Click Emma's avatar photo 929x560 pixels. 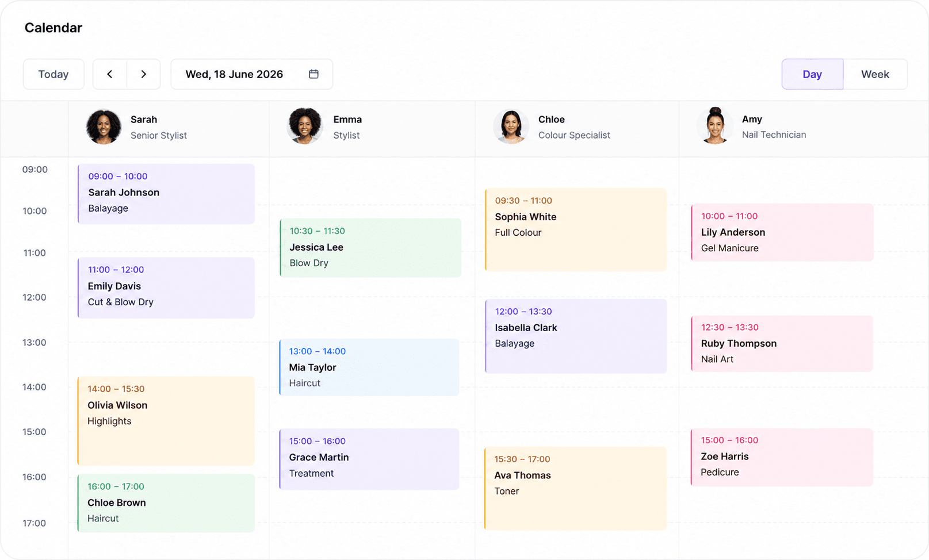coord(305,126)
